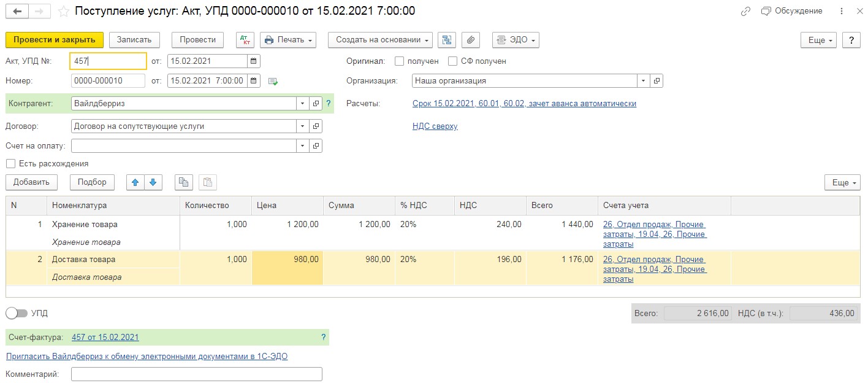Image resolution: width=868 pixels, height=383 pixels.
Task: Click the question mark in the Счет-фактура bar
Action: click(x=323, y=337)
